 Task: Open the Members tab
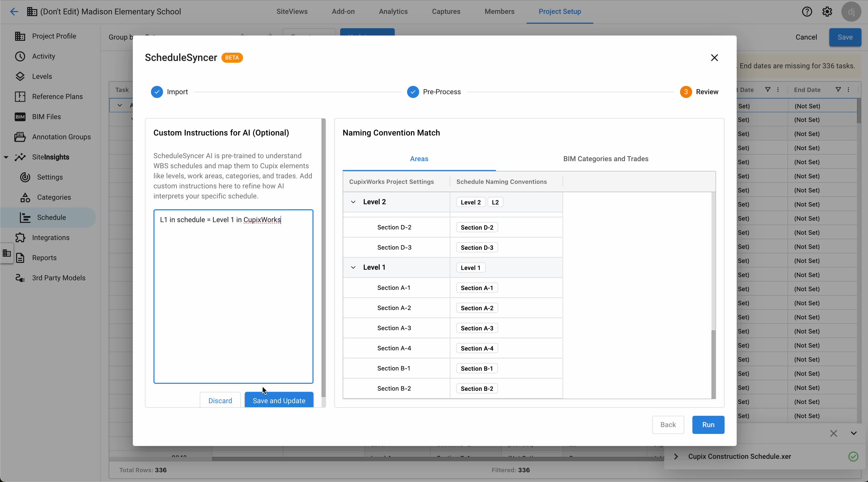[499, 12]
